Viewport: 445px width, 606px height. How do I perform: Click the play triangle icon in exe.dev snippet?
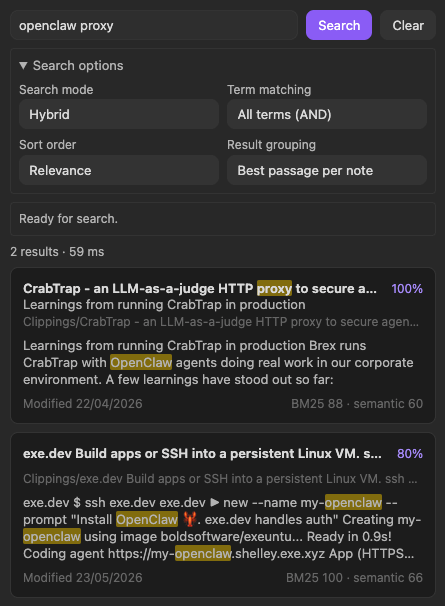[215, 502]
